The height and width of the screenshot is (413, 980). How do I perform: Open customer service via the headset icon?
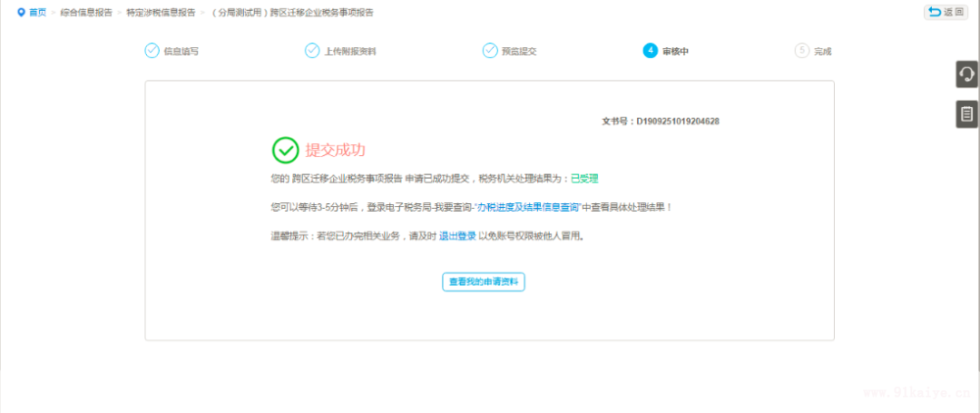click(x=966, y=74)
